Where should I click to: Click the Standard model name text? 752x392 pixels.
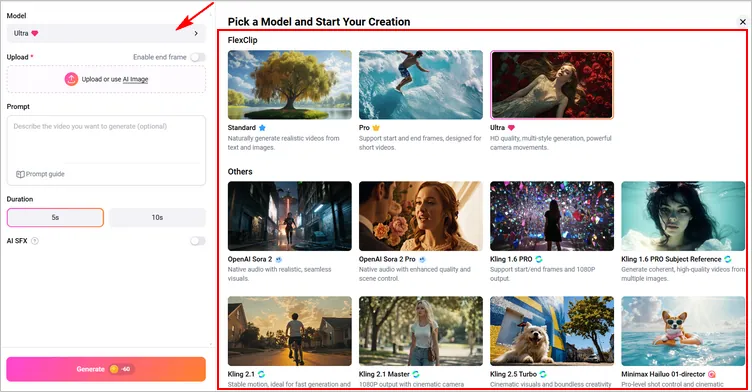tap(242, 128)
